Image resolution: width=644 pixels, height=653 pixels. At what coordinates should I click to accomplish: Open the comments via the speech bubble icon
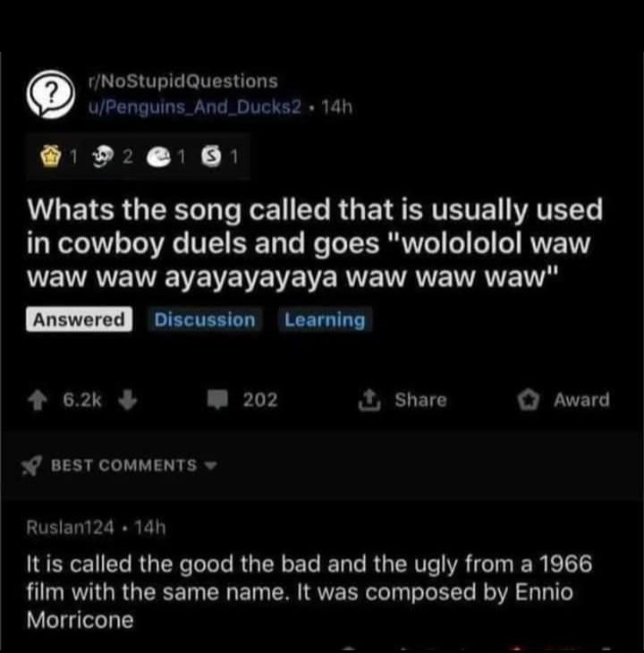click(220, 400)
